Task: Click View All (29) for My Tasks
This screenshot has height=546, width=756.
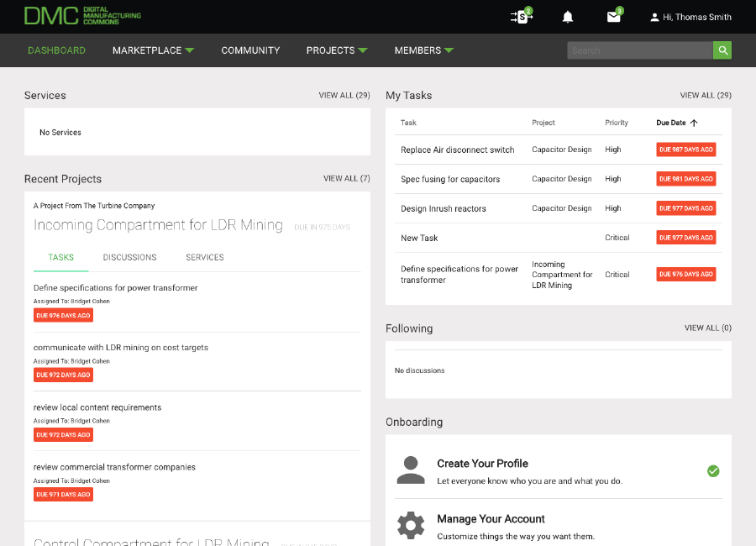Action: click(x=706, y=96)
